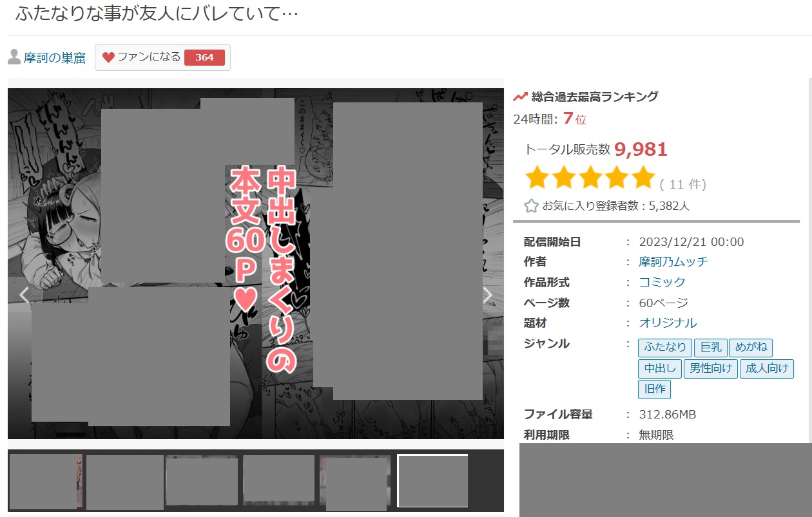Viewport: 812px width, 517px height.
Task: Open the コミック format link
Action: point(662,283)
